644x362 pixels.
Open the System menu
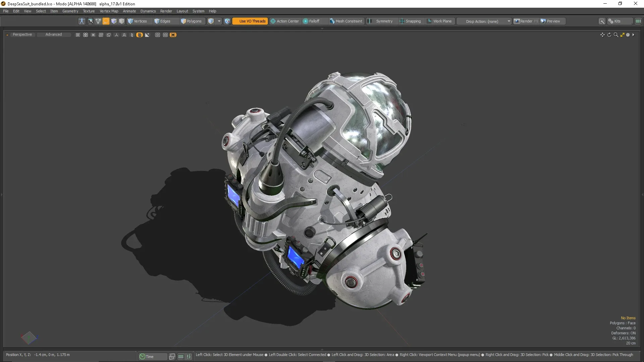click(x=198, y=11)
